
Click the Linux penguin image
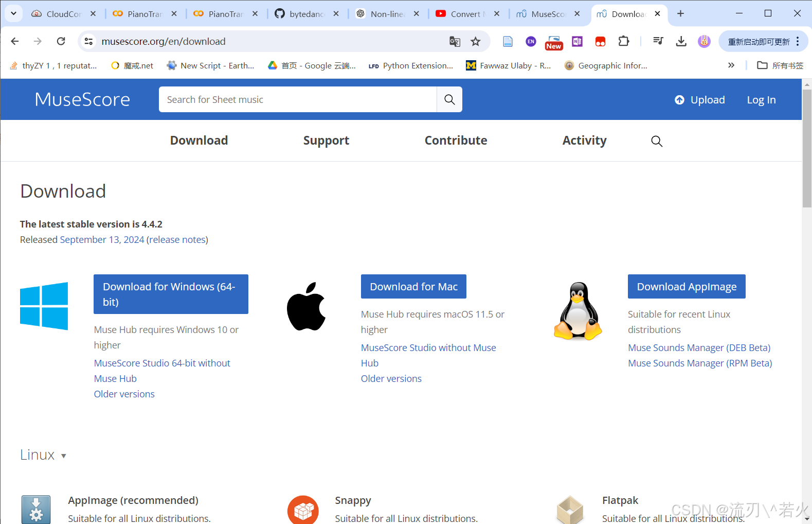(x=578, y=311)
